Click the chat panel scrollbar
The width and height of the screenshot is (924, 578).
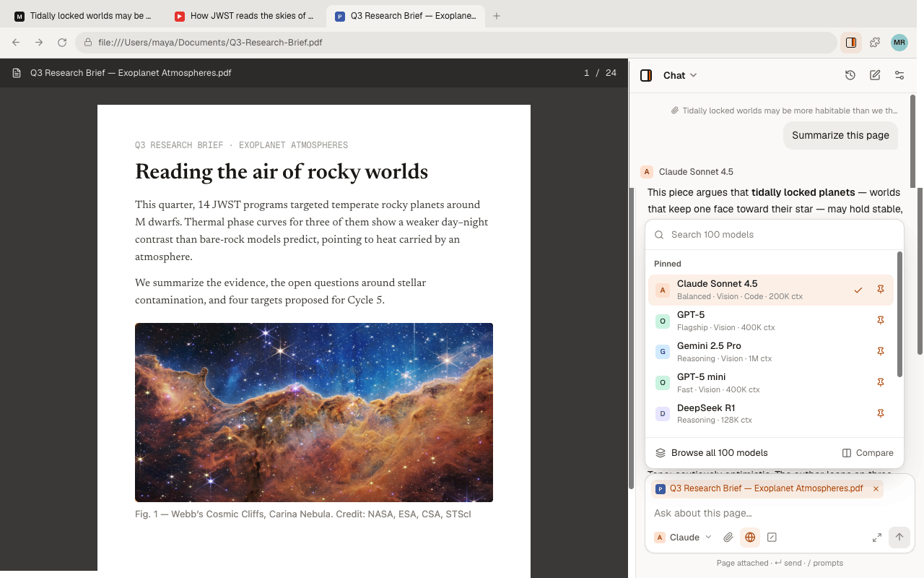pyautogui.click(x=912, y=141)
